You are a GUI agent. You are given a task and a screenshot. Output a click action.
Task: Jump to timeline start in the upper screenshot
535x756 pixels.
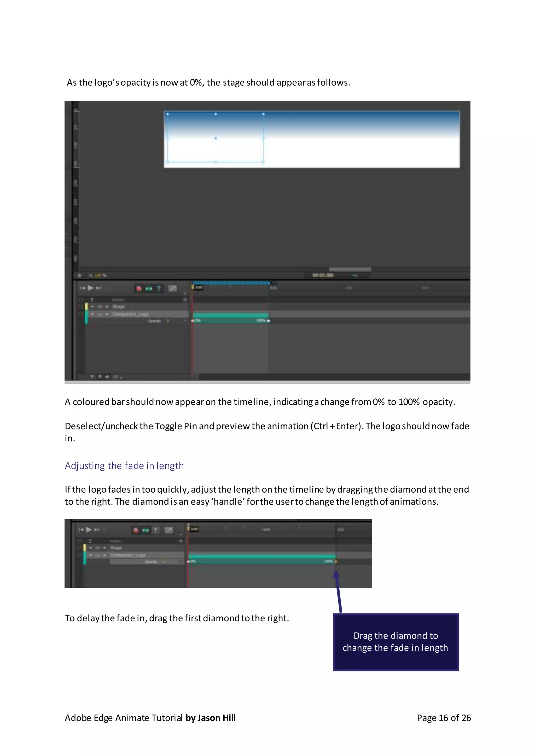[x=82, y=288]
